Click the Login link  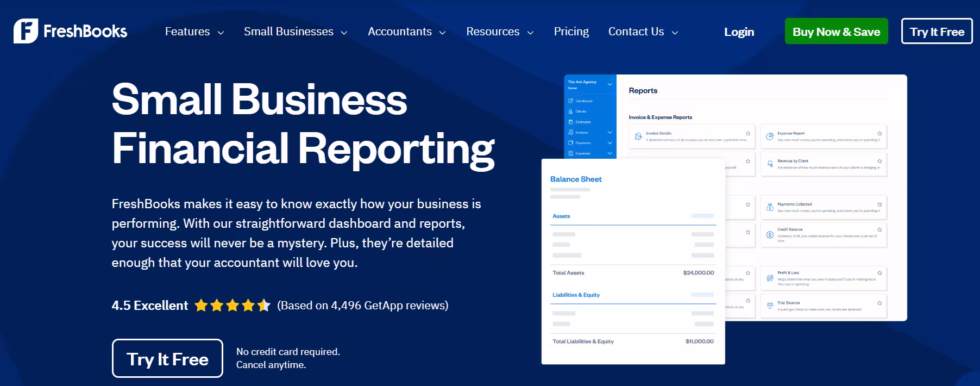[x=739, y=32]
